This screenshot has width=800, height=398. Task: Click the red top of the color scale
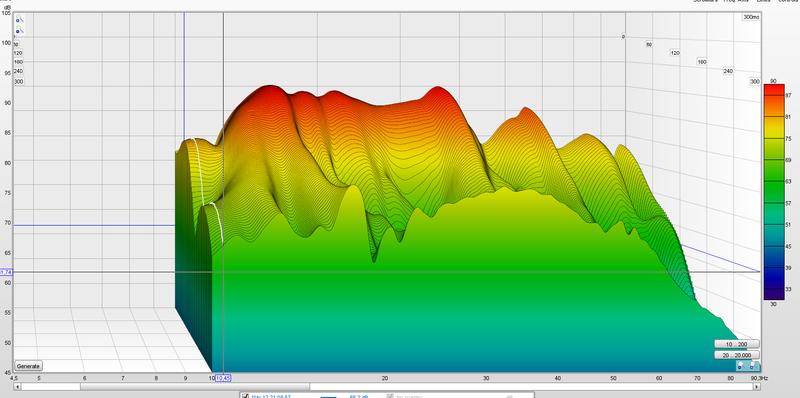(773, 89)
